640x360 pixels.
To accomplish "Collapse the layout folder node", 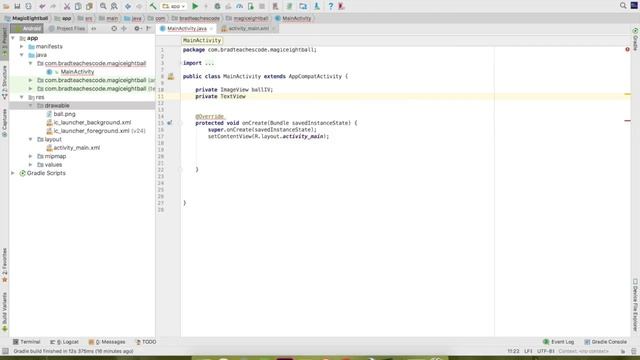I will click(x=31, y=139).
